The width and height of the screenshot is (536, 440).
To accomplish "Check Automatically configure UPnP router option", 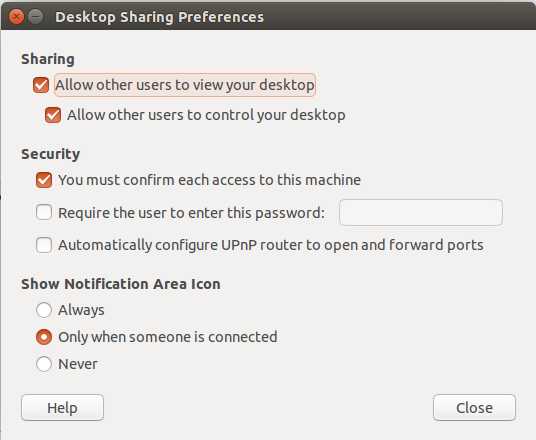I will (44, 245).
